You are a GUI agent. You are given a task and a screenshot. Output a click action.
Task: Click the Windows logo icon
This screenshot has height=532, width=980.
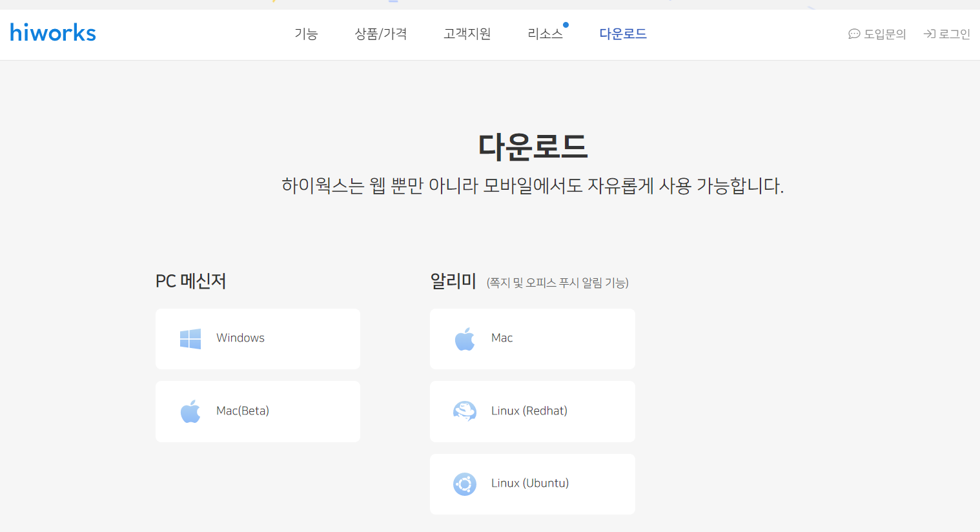(x=190, y=339)
